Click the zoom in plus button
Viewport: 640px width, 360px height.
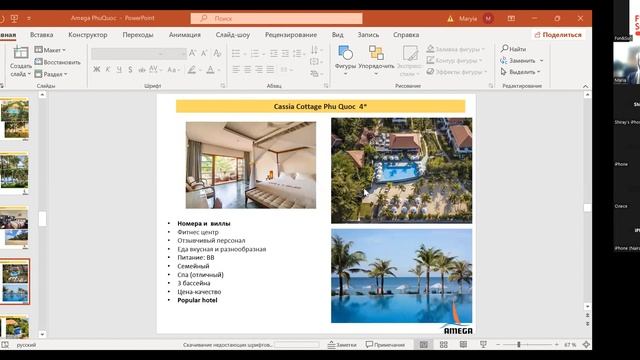pyautogui.click(x=556, y=344)
